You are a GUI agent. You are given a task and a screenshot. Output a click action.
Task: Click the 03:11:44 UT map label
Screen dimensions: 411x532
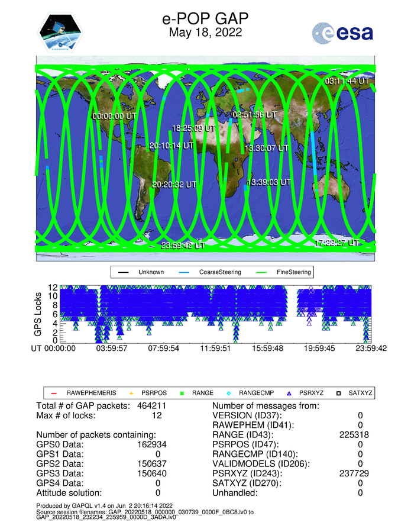pos(347,80)
